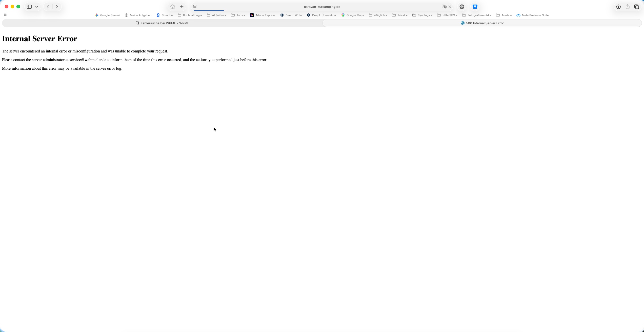This screenshot has width=644, height=332.
Task: Stop loading page with X icon
Action: pos(450,7)
